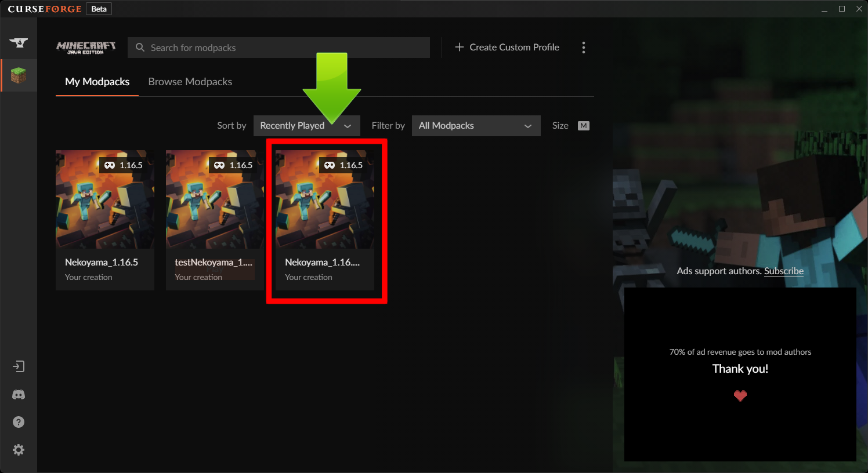868x473 pixels.
Task: Select the Minecraft grass block sidebar icon
Action: pos(19,75)
